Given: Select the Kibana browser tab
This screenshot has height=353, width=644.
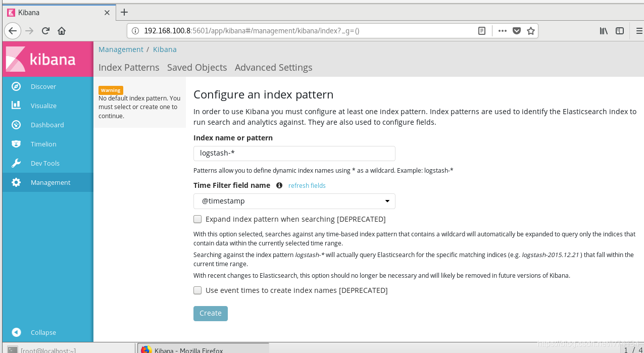Looking at the screenshot, I should [x=58, y=13].
